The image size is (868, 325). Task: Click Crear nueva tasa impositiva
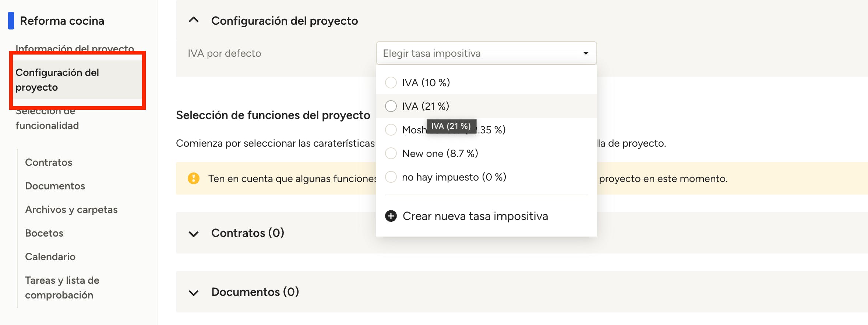(475, 216)
